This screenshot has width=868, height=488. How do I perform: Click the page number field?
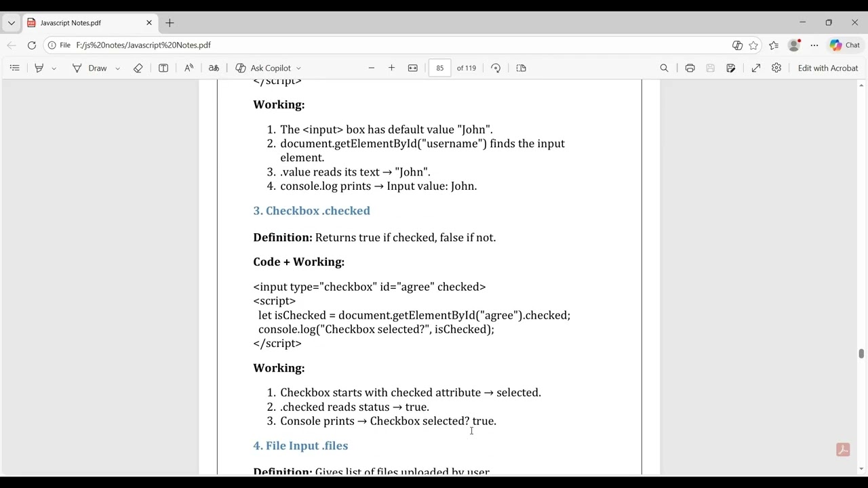pyautogui.click(x=440, y=68)
